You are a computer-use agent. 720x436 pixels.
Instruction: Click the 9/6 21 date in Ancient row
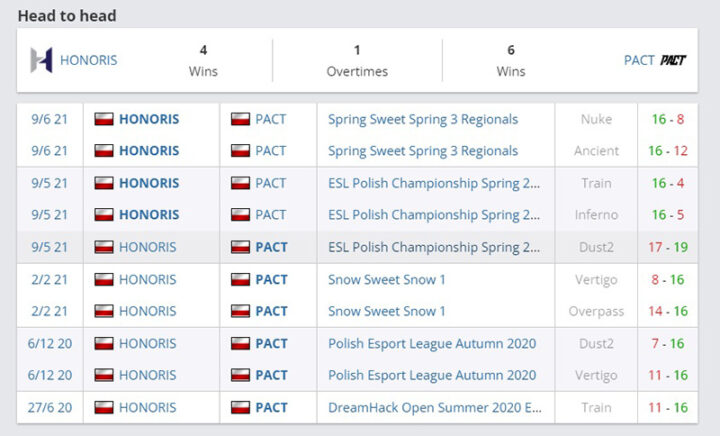tap(48, 151)
